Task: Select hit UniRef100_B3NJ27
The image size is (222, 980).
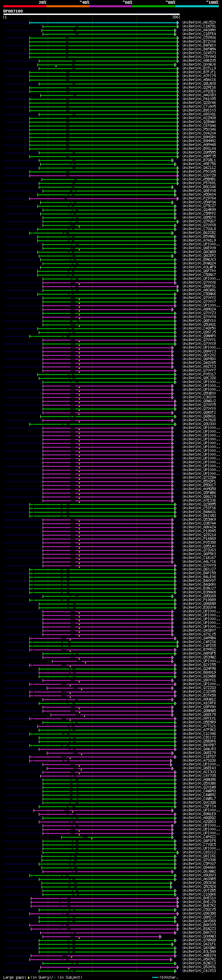Action: (x=199, y=588)
